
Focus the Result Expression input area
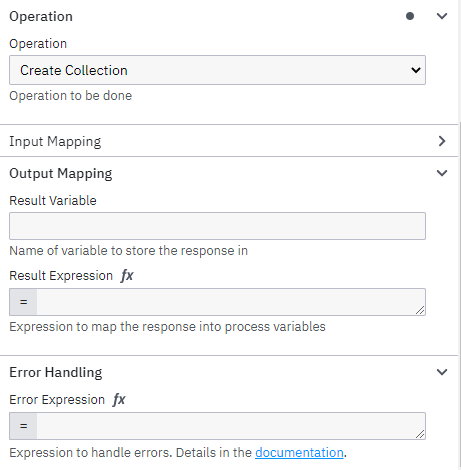[231, 302]
